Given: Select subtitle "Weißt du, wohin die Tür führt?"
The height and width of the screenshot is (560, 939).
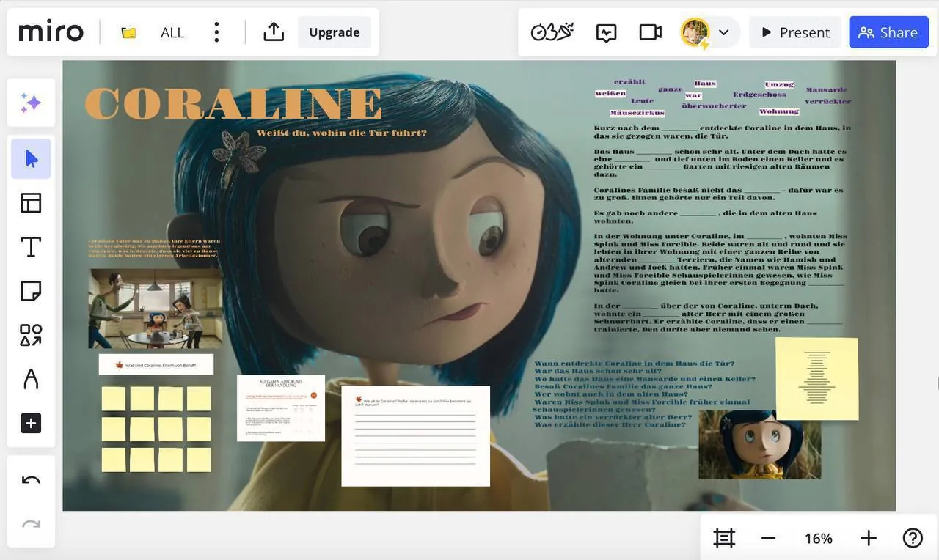Looking at the screenshot, I should pyautogui.click(x=341, y=133).
